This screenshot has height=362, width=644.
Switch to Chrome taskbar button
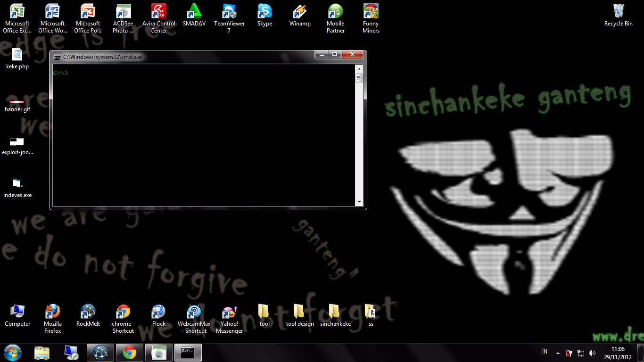point(130,353)
